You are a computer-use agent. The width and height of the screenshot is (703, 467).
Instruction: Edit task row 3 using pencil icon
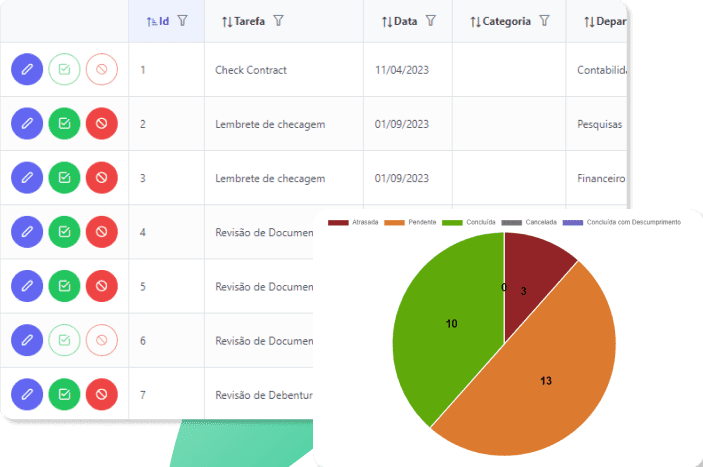click(27, 177)
